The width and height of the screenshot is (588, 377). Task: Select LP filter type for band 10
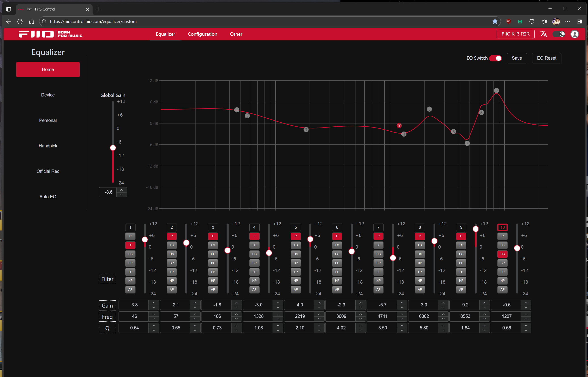[502, 272]
